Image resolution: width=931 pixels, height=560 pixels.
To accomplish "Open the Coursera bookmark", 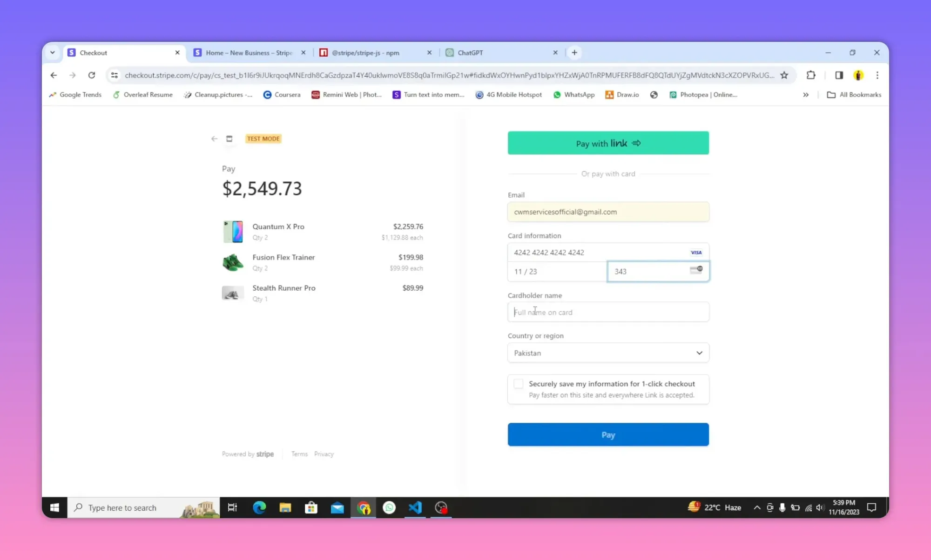I will pos(282,94).
